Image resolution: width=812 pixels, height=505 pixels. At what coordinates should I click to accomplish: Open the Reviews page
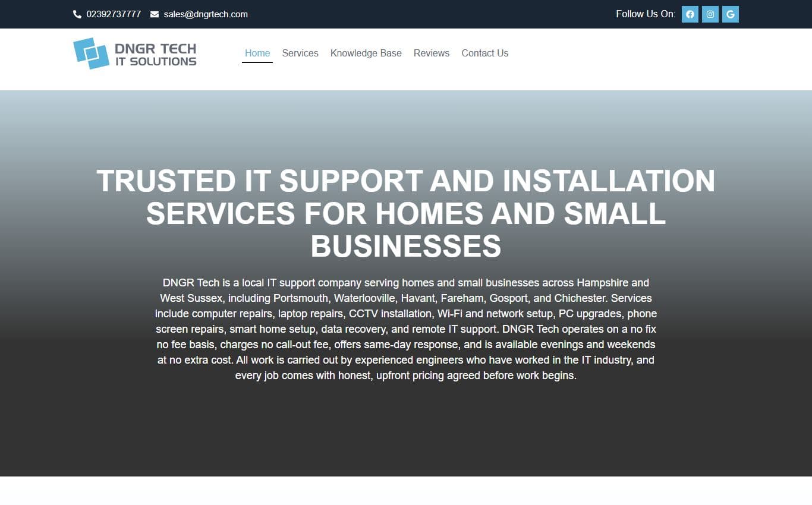click(x=432, y=53)
